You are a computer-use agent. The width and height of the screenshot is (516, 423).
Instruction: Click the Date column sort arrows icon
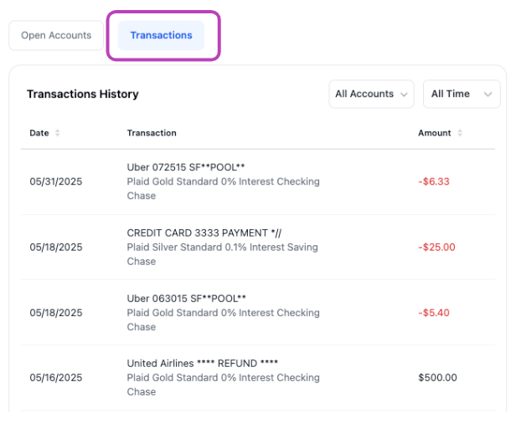[57, 133]
